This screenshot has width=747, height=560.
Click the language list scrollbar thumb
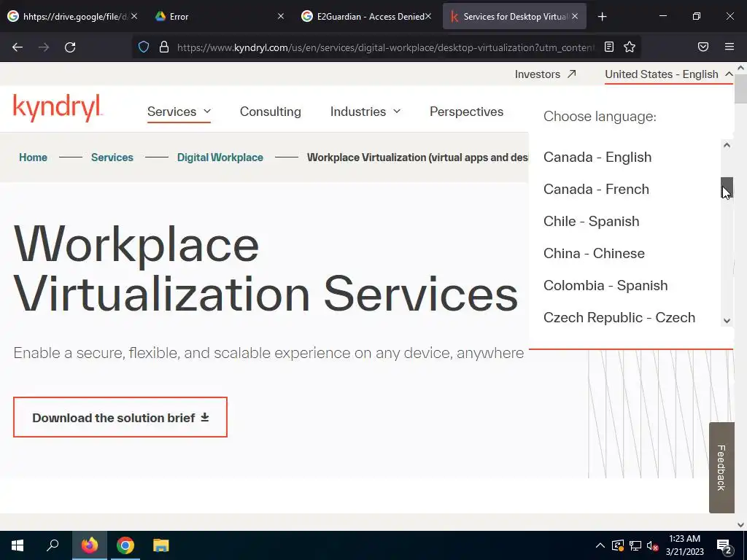point(727,187)
